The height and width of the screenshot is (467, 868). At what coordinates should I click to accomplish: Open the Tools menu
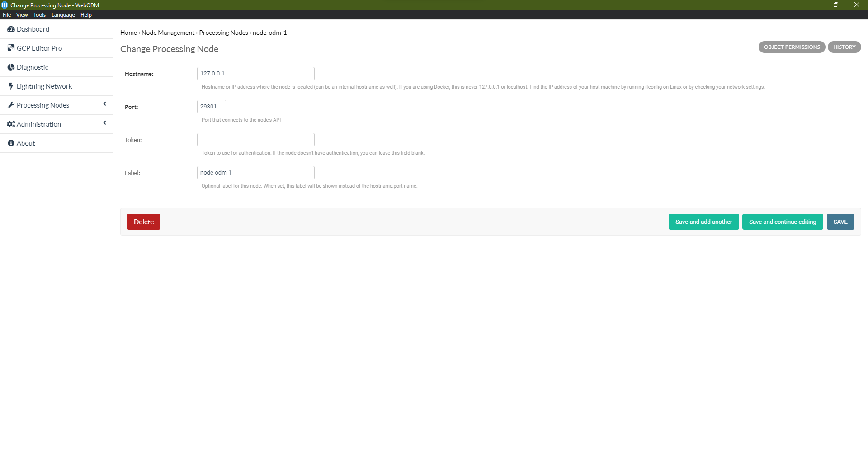[39, 15]
